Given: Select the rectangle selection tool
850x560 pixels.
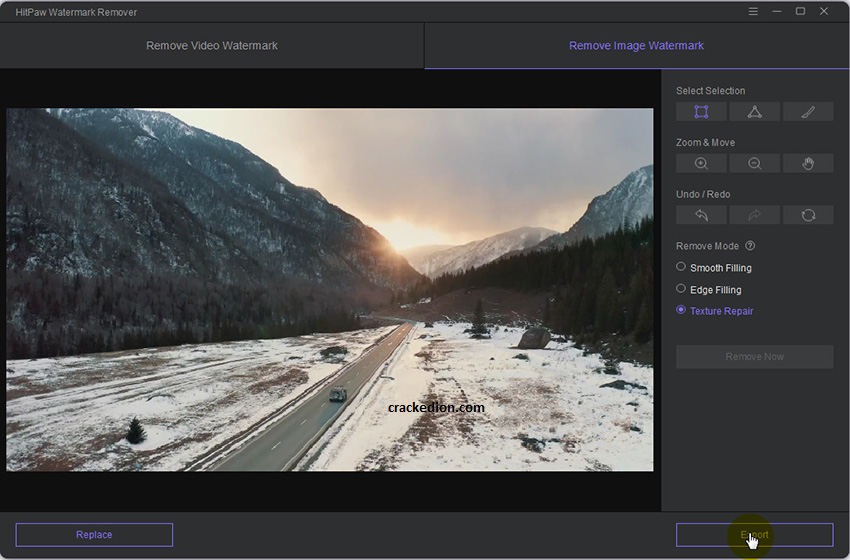Looking at the screenshot, I should [x=701, y=112].
